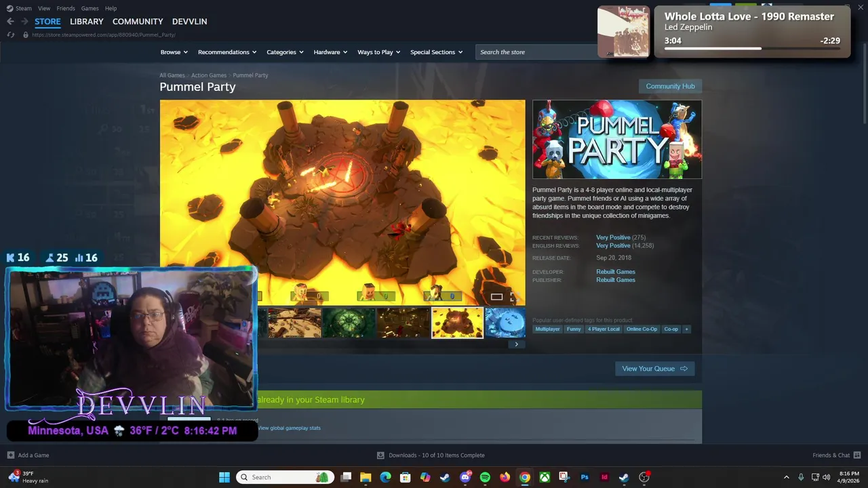Open the Steam menu
868x488 pixels.
click(19, 8)
